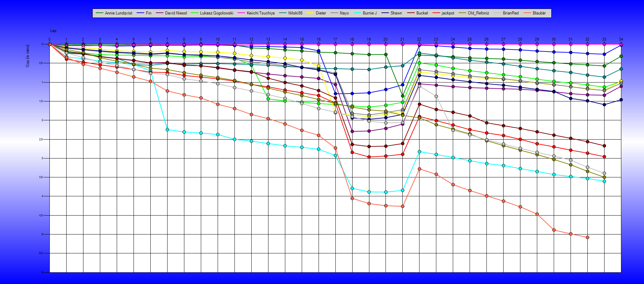The image size is (644, 284).
Task: Click Blaubär's salmon point at lap 18
Action: click(x=352, y=198)
